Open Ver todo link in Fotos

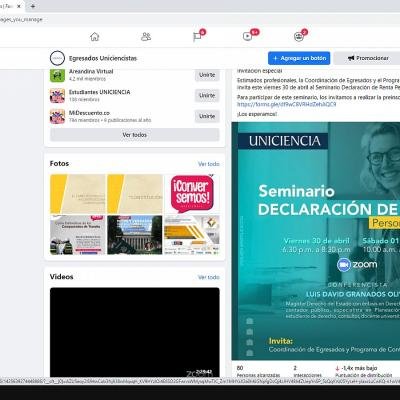tap(209, 164)
